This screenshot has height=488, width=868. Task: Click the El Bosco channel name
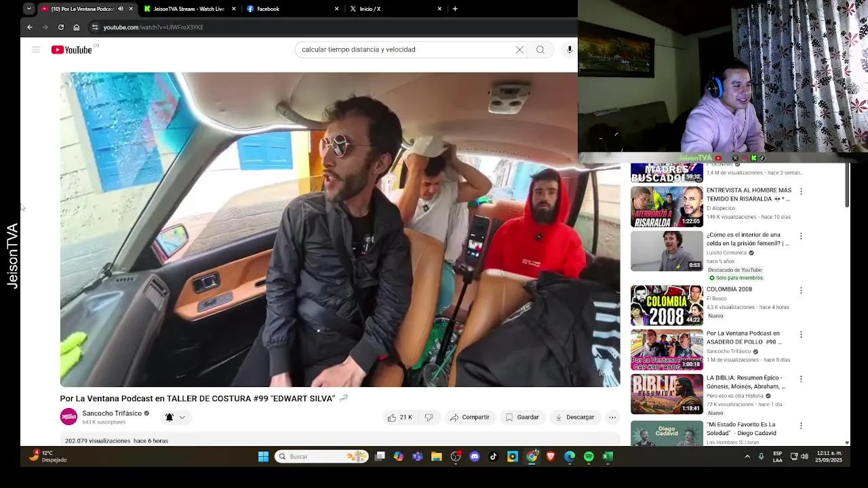[x=717, y=298]
